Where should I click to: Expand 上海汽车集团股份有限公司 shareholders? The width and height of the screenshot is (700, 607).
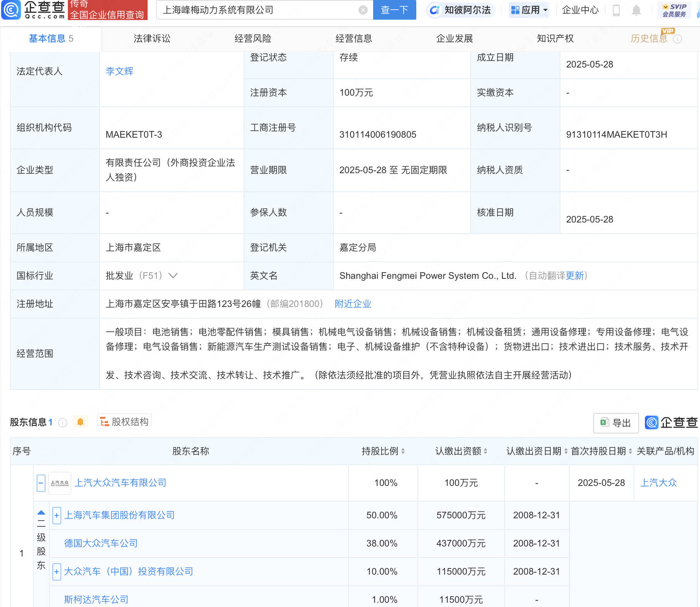coord(57,516)
